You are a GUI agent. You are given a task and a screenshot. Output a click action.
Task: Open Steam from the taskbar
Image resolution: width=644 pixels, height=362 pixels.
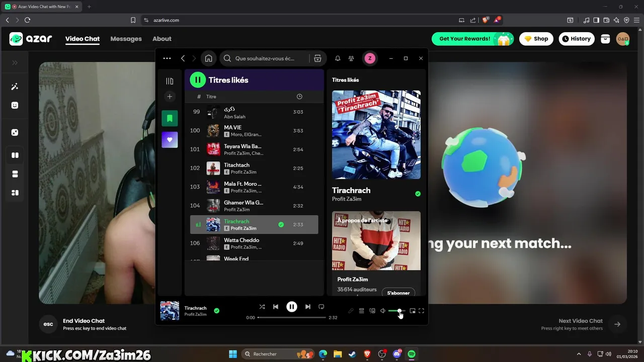(x=352, y=354)
